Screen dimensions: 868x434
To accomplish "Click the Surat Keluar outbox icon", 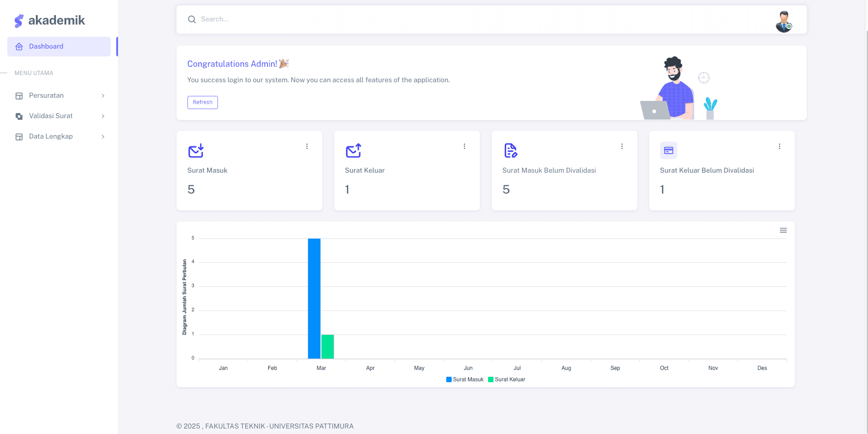I will coord(353,150).
